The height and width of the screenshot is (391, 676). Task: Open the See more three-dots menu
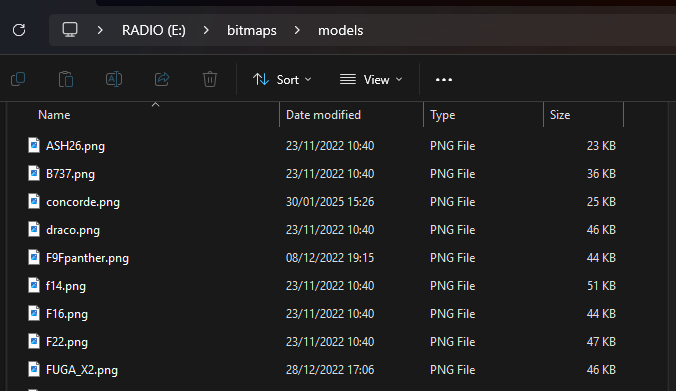444,80
